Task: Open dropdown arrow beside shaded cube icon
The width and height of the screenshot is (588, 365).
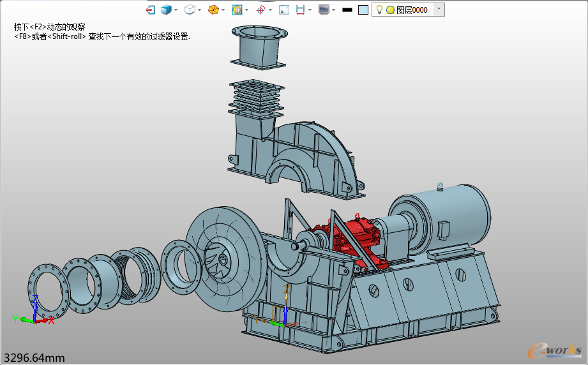Action: (x=176, y=10)
